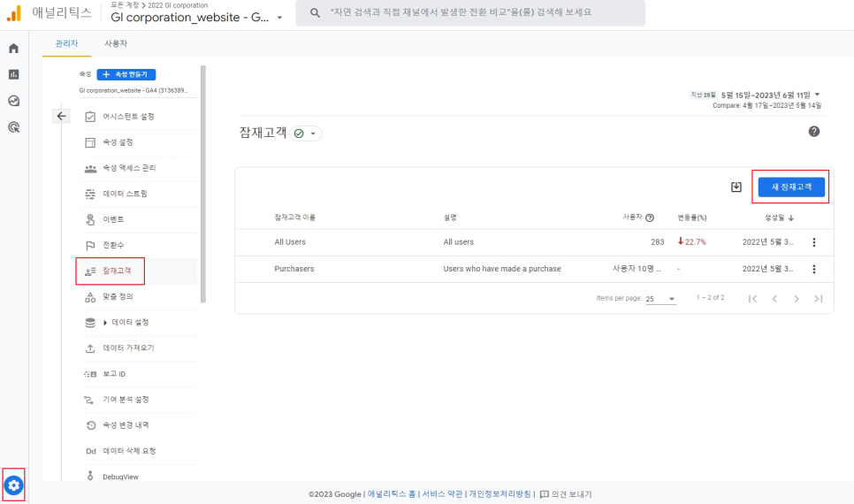Switch to 관리자 tab

66,43
